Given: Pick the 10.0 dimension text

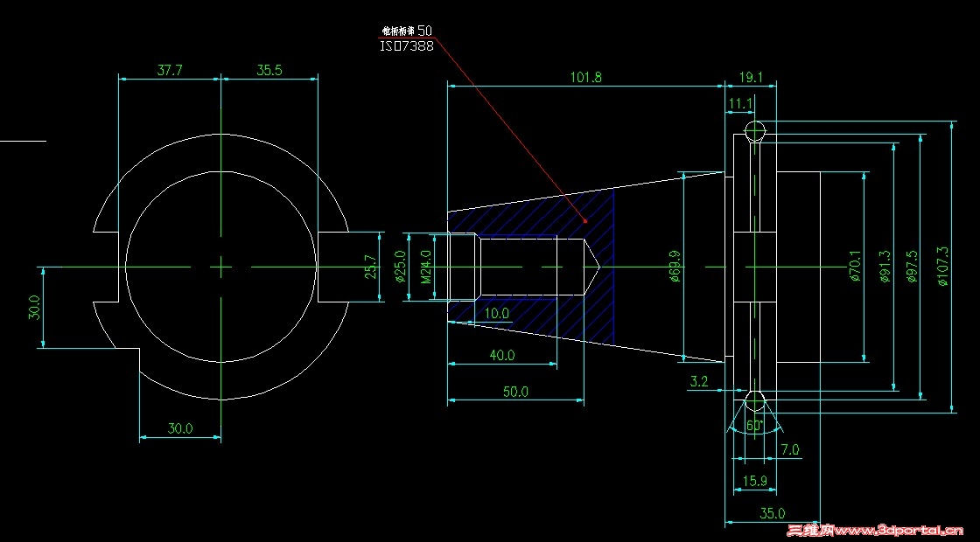Looking at the screenshot, I should coord(496,314).
